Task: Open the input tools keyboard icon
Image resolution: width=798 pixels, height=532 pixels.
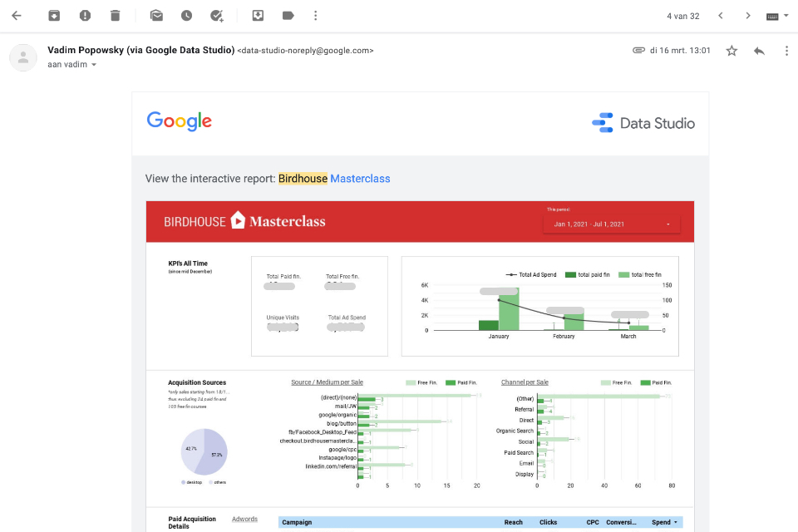Action: pyautogui.click(x=772, y=17)
